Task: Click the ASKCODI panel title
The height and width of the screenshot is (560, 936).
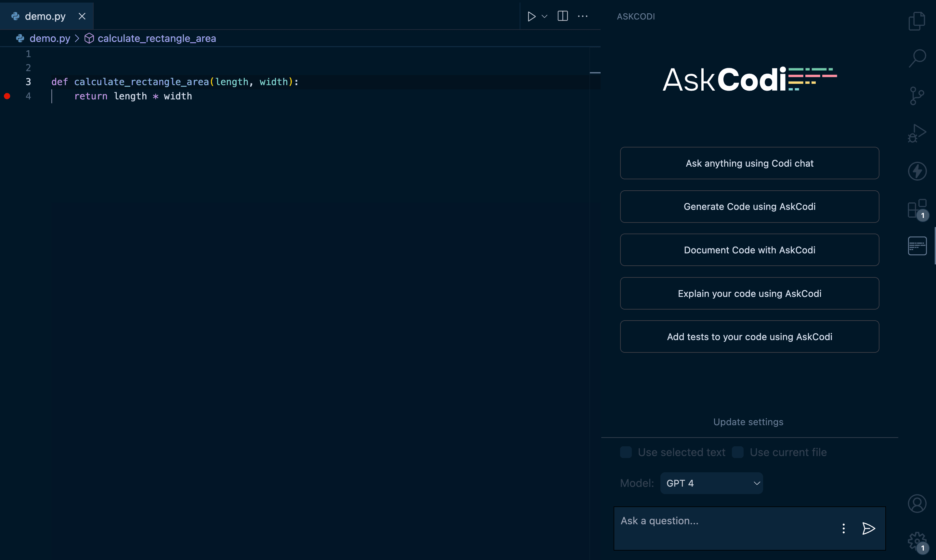Action: pos(636,17)
